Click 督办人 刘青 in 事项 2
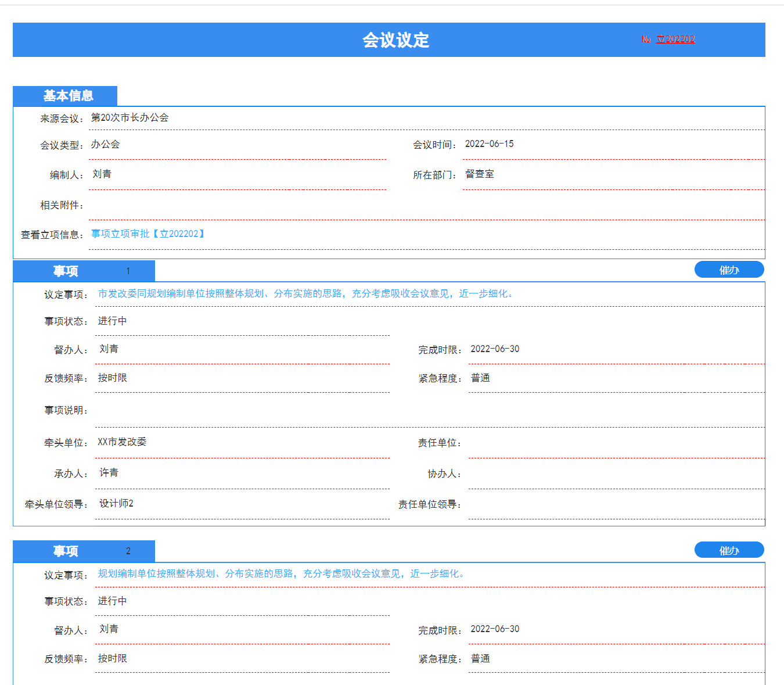Screen dimensions: 784x685 click(x=109, y=629)
